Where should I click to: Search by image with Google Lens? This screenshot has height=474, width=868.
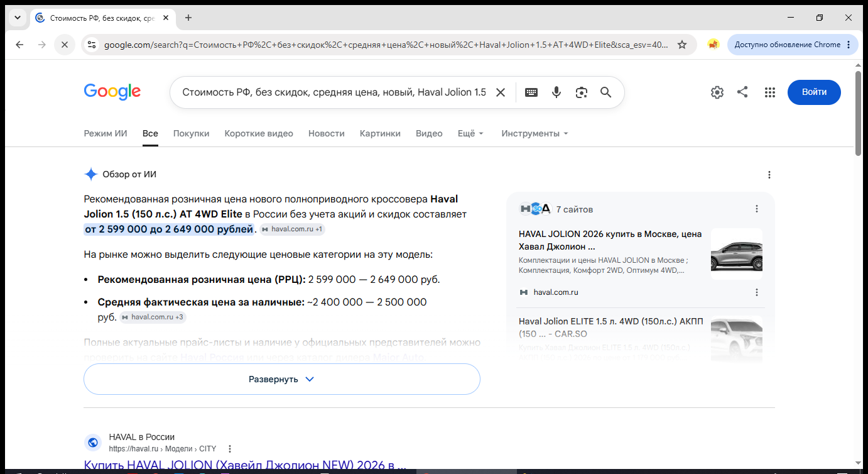coord(582,92)
